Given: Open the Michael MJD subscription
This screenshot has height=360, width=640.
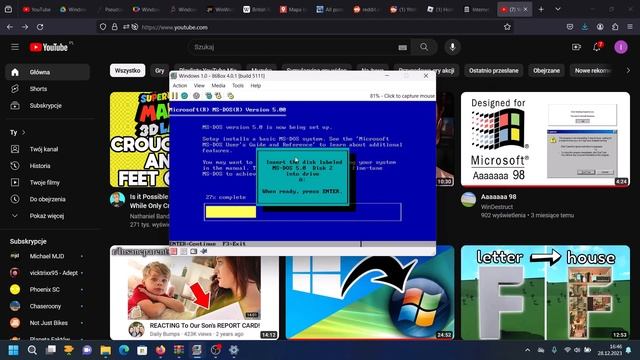Looking at the screenshot, I should tap(47, 256).
